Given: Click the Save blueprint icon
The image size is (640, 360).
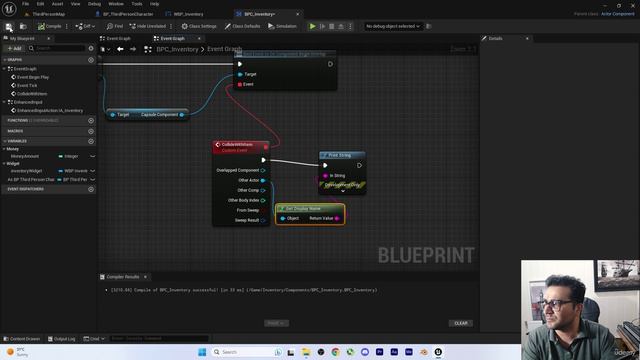Looking at the screenshot, I should coord(9,27).
